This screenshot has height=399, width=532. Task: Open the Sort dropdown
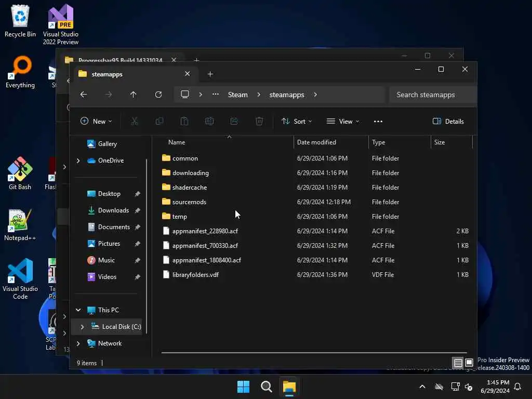(x=297, y=122)
